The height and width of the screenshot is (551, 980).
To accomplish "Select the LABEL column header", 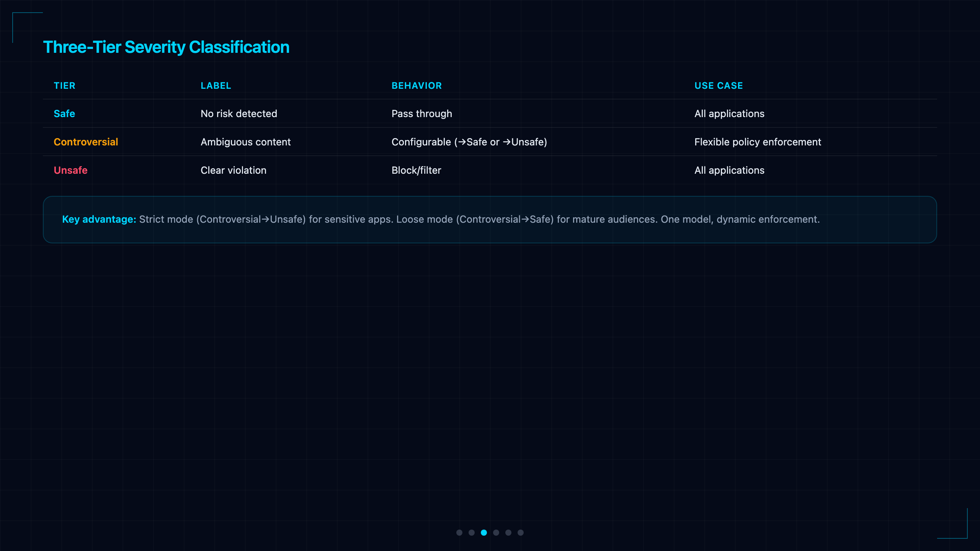I will coord(216,86).
